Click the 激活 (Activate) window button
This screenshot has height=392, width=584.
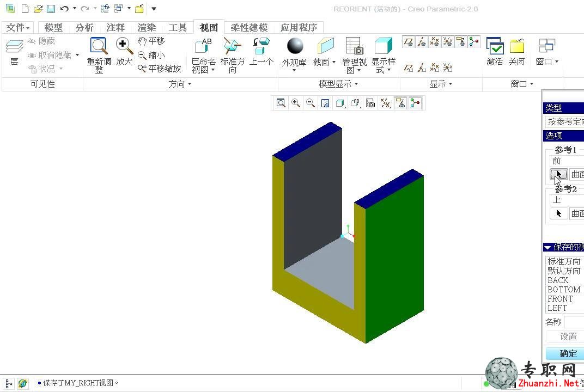(495, 51)
